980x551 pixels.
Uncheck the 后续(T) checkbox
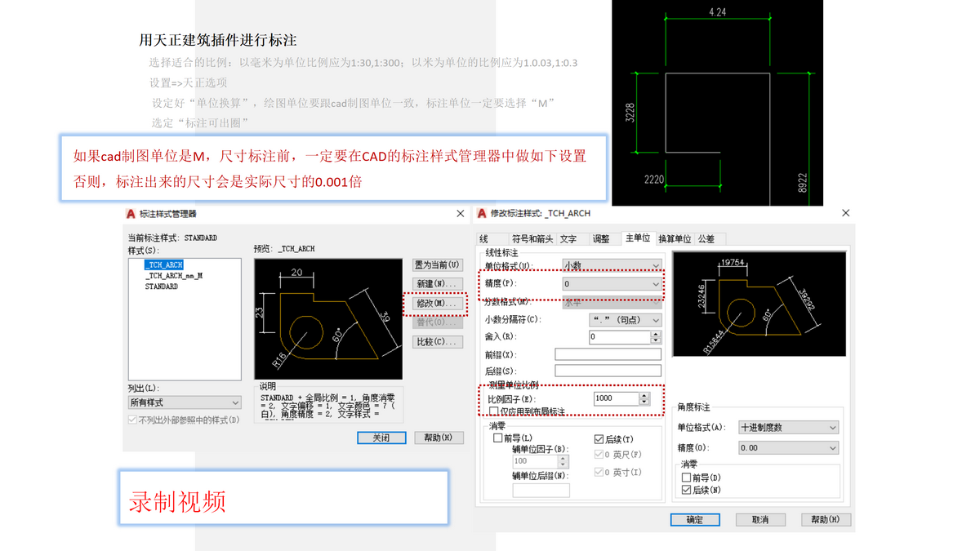click(x=600, y=438)
